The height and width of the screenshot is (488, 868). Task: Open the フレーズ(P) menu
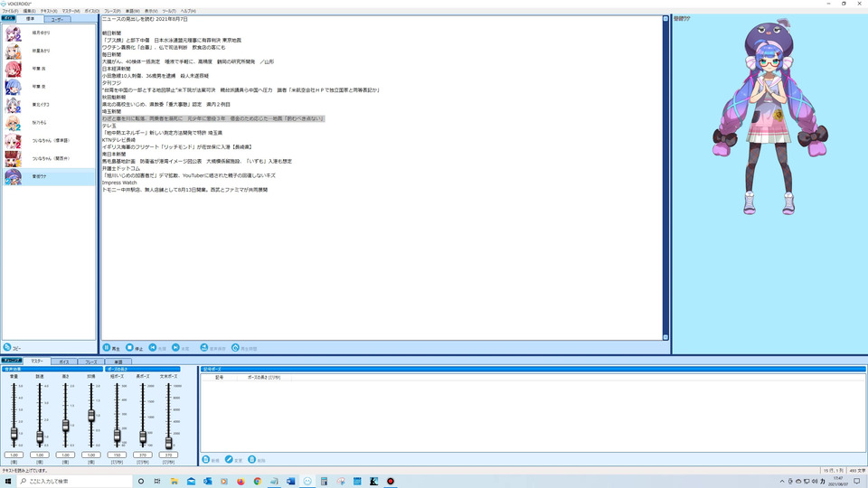(x=112, y=11)
